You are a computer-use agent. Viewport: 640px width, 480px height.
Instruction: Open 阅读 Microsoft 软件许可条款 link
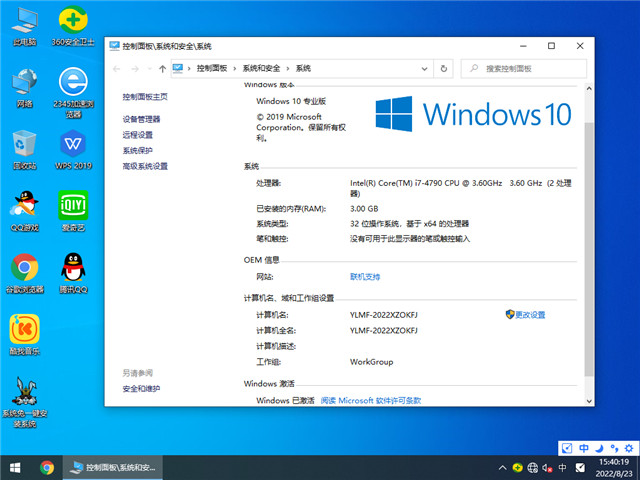click(x=371, y=400)
